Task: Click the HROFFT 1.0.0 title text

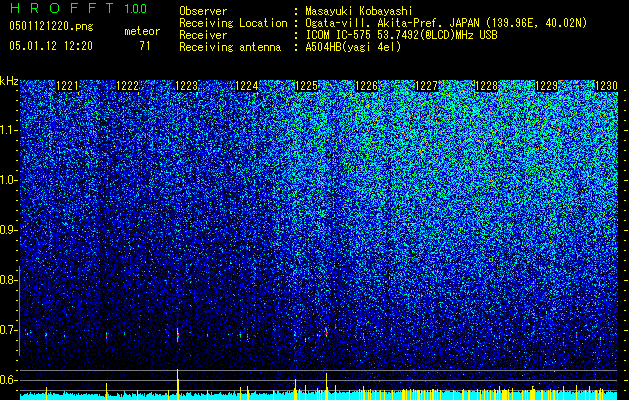Action: click(78, 8)
